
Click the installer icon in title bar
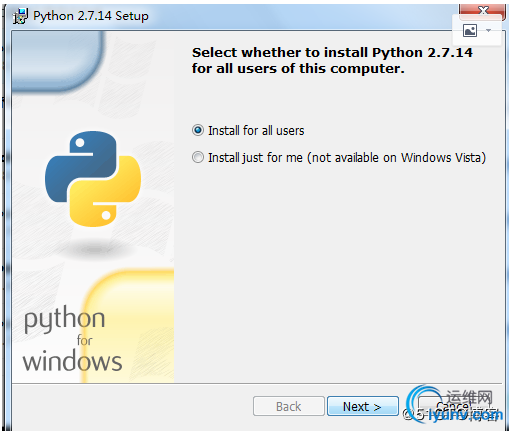(x=20, y=16)
